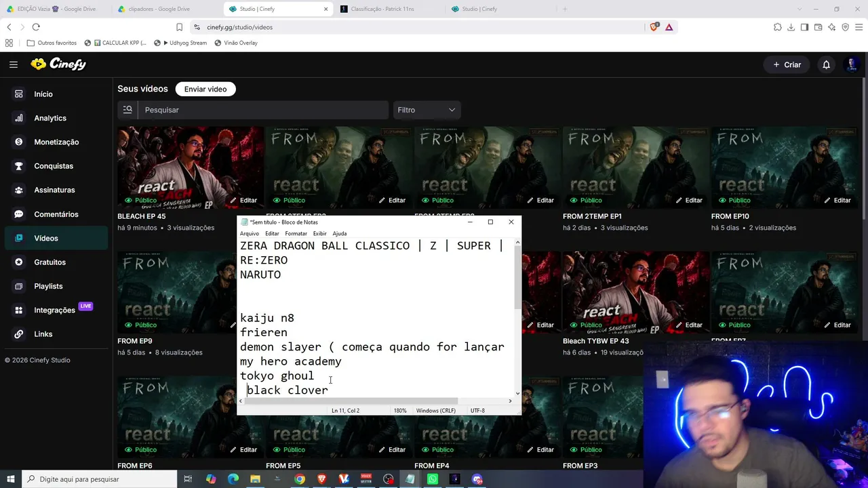Image resolution: width=868 pixels, height=488 pixels.
Task: Go to Início in the sidebar
Action: pos(56,94)
